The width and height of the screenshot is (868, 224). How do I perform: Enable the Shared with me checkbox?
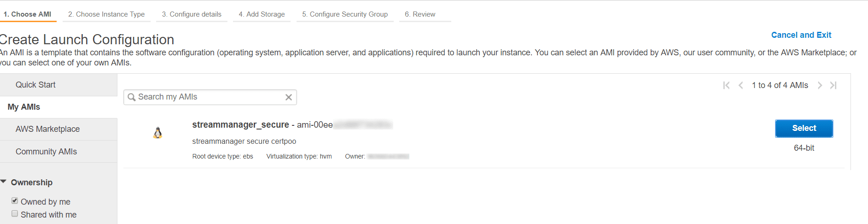(x=15, y=213)
